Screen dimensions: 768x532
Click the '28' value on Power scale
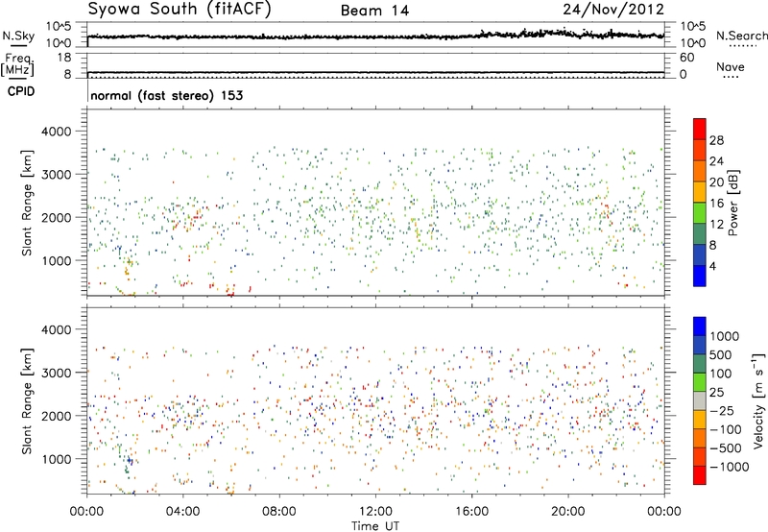click(716, 140)
